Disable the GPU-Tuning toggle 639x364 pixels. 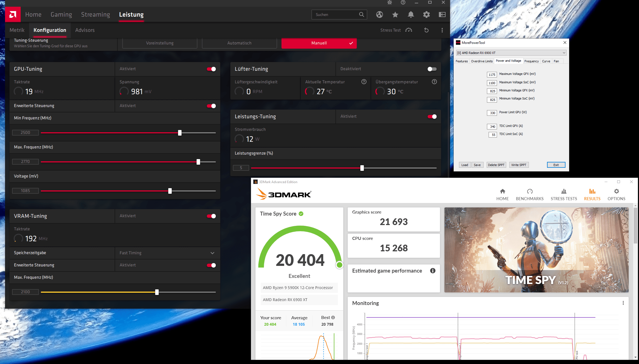click(211, 69)
